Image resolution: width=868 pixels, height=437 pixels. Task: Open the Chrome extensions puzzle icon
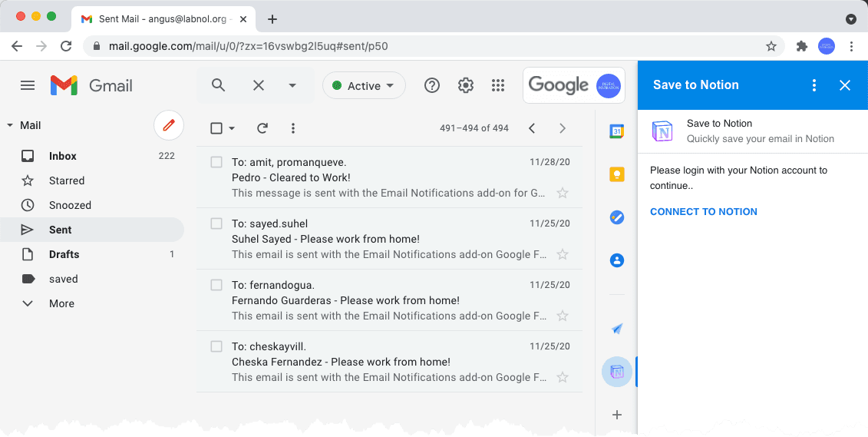801,46
